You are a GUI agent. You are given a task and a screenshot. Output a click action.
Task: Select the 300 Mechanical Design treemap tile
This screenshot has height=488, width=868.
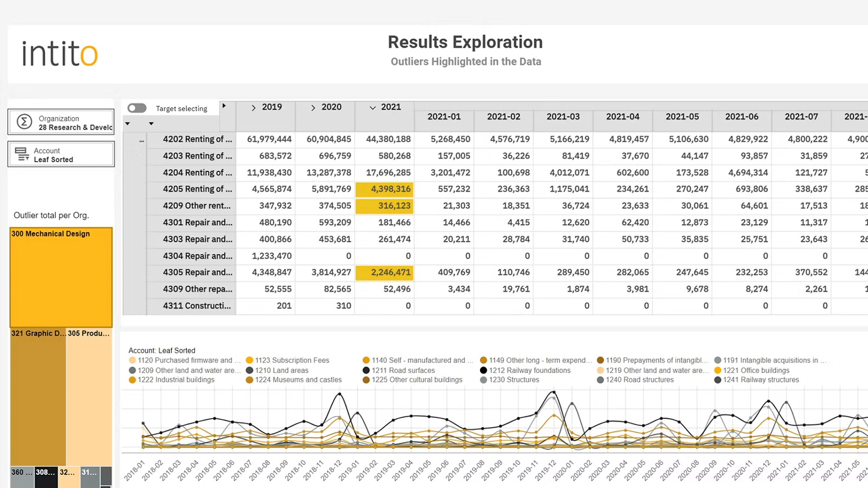click(61, 277)
